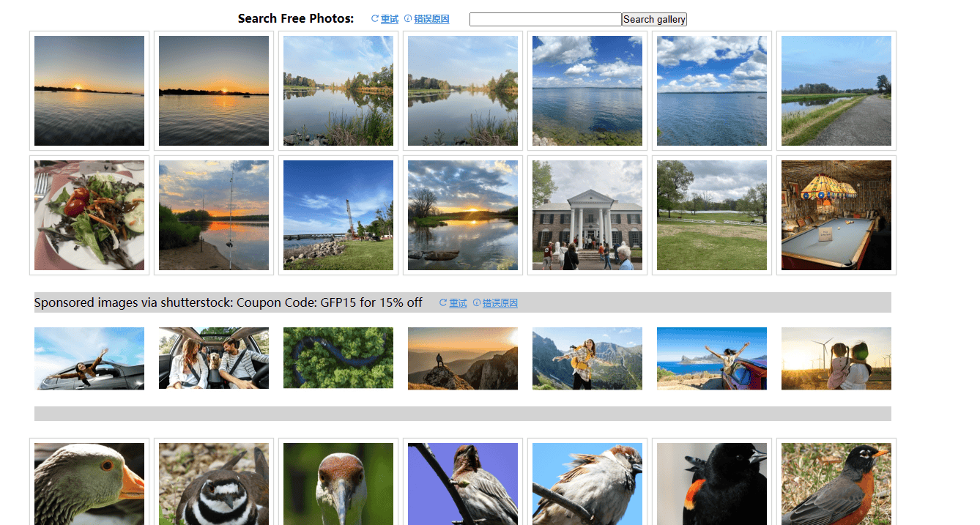Image resolution: width=980 pixels, height=525 pixels.
Task: Select the goose head closeup photo
Action: tap(89, 483)
